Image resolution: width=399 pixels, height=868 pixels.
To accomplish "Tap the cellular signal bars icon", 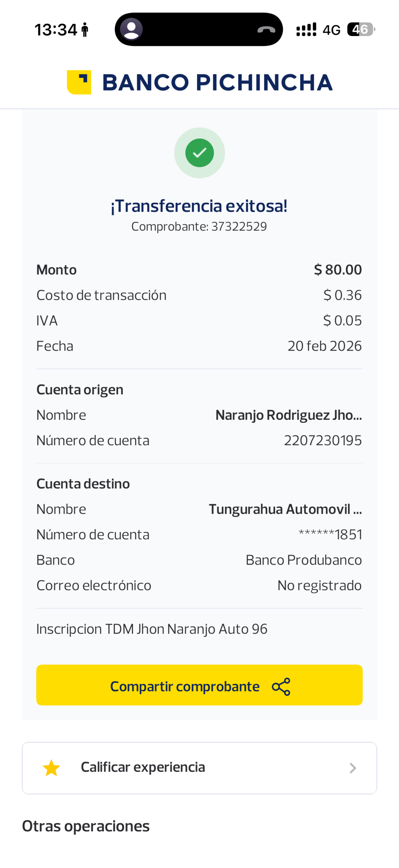I will 306,29.
